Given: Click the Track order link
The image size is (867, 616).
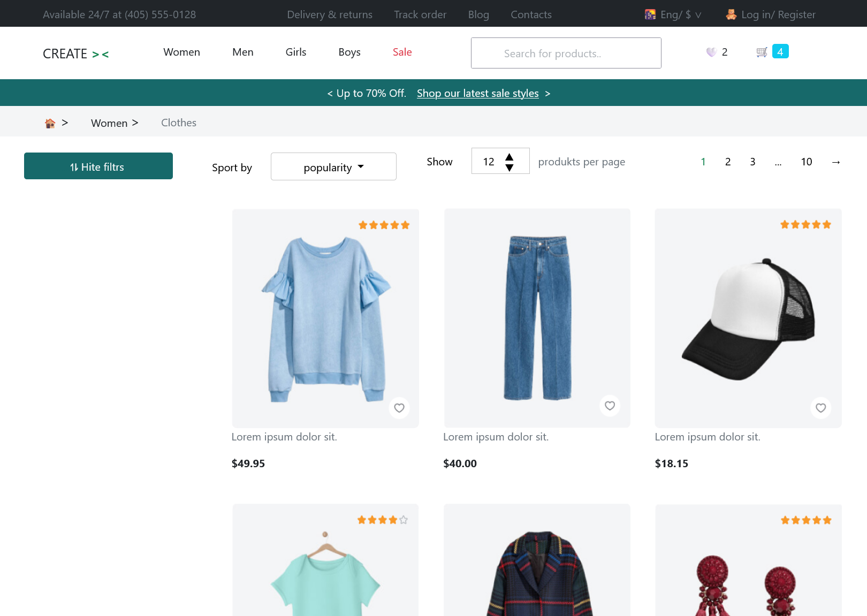Looking at the screenshot, I should coord(420,14).
